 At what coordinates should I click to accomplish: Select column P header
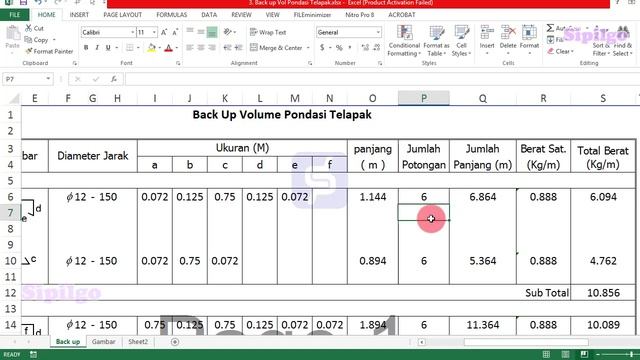click(424, 98)
